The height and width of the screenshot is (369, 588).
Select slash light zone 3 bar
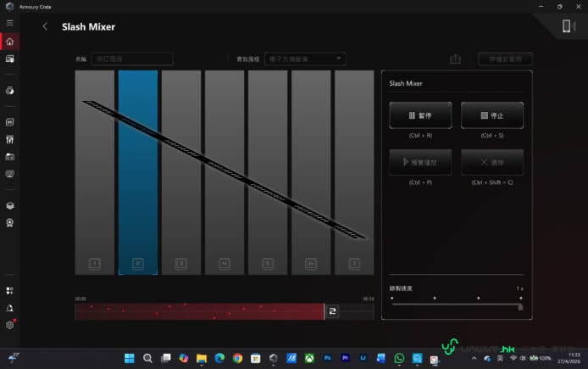(181, 172)
